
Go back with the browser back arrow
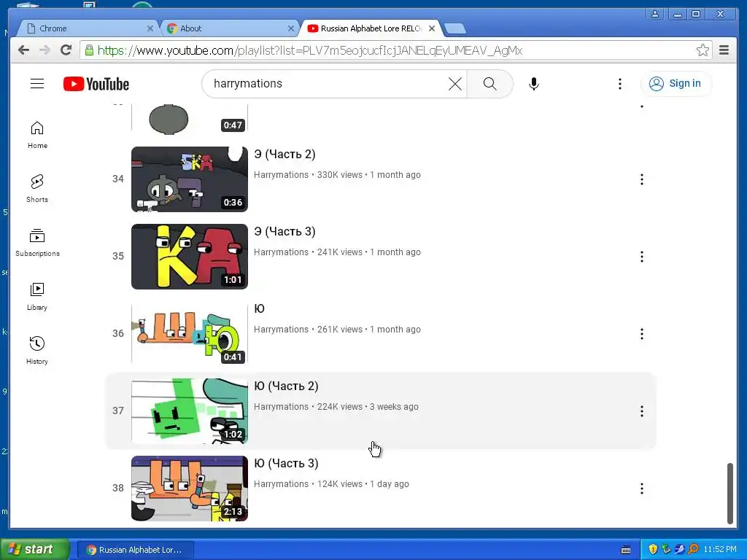pyautogui.click(x=24, y=50)
